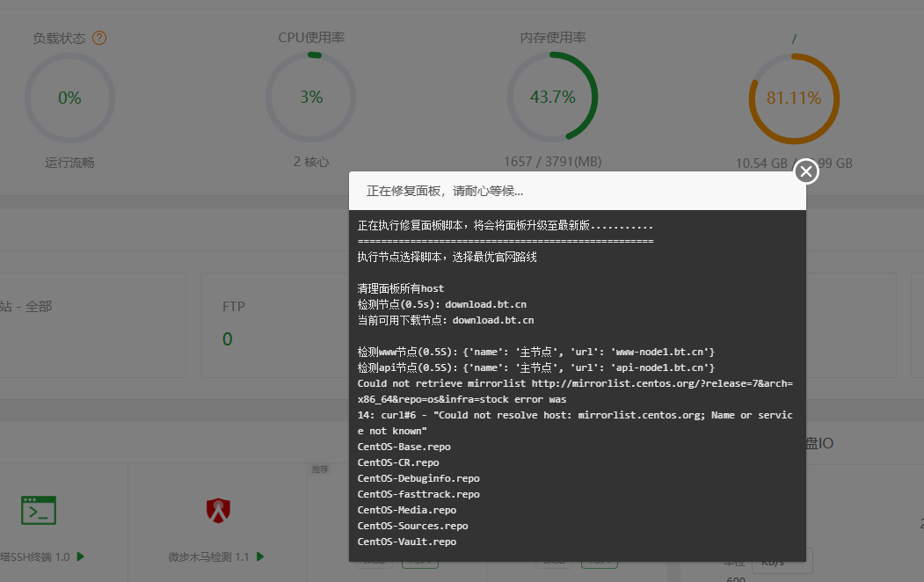Click the CentOS-Sources.repo log line
The width and height of the screenshot is (924, 582).
(x=412, y=526)
